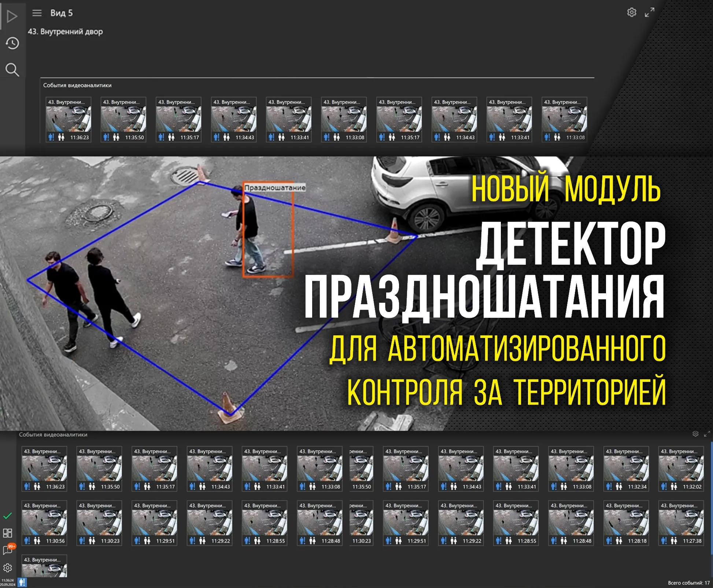
Task: Click the search magnifier icon in sidebar
Action: coord(12,69)
